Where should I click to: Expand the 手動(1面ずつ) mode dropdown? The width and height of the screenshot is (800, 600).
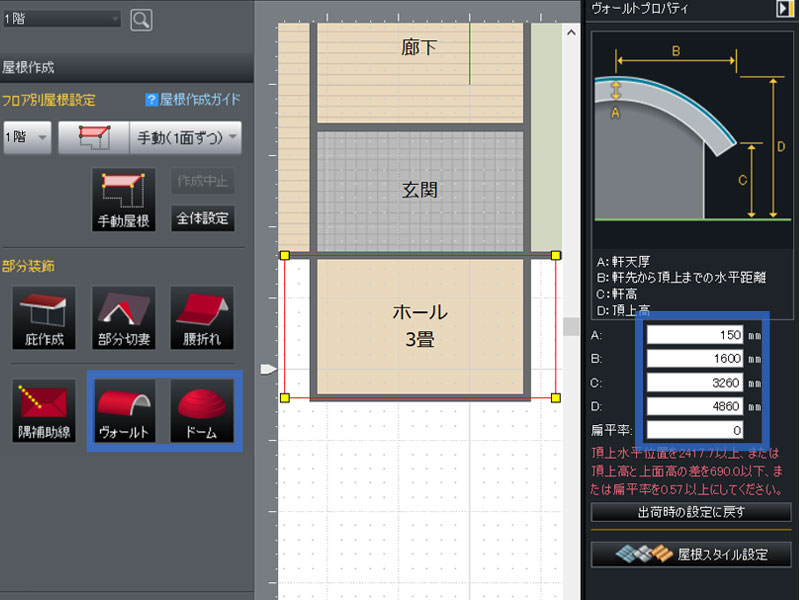(186, 137)
